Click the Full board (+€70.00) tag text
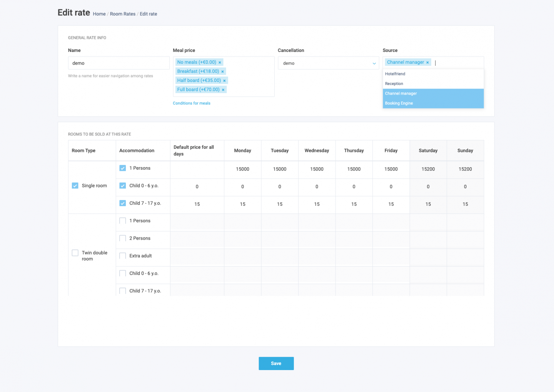Viewport: 554px width, 392px height. pos(199,90)
